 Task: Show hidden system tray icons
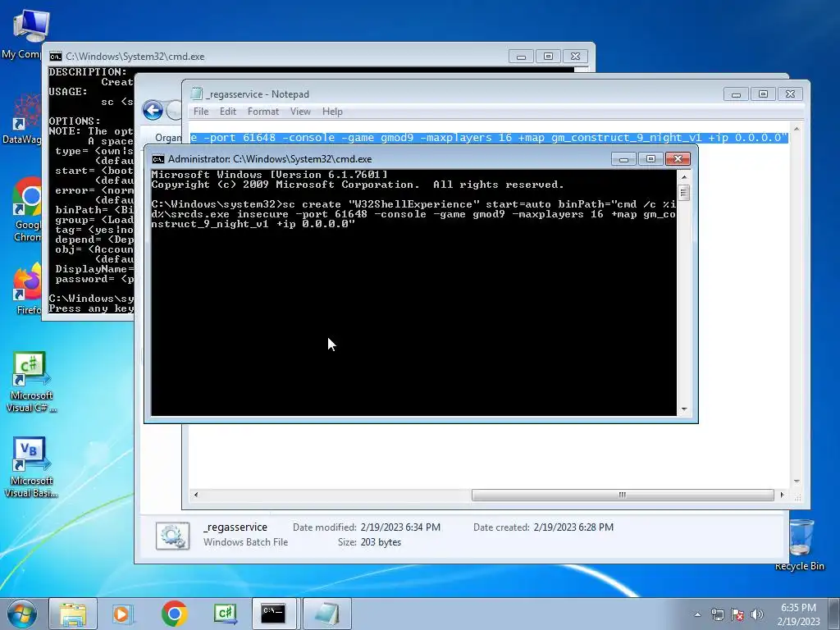[697, 614]
